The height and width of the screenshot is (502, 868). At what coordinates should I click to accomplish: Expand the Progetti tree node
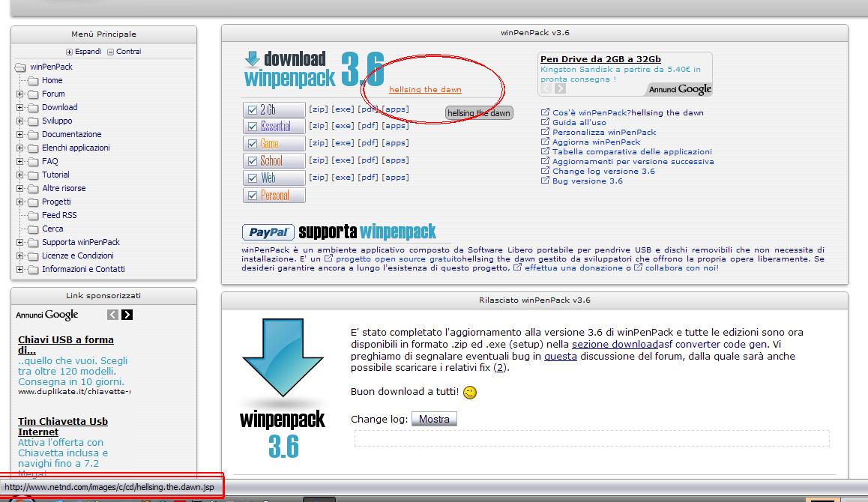tap(20, 202)
